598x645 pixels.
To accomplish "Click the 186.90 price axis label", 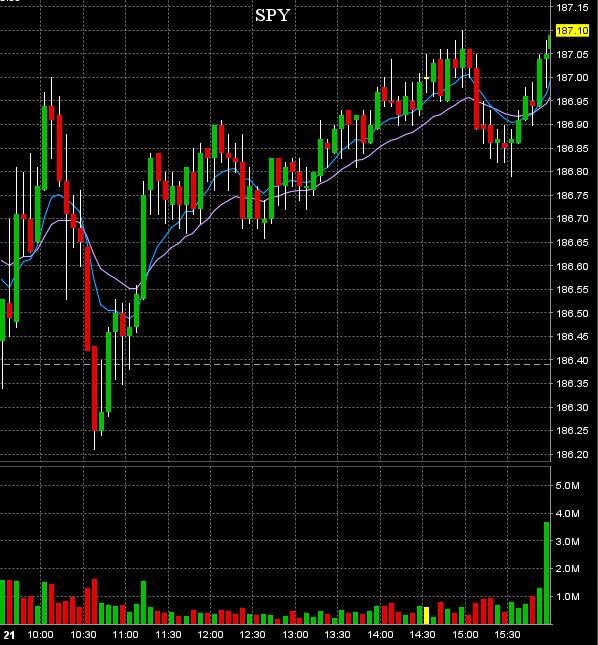I will 572,125.
